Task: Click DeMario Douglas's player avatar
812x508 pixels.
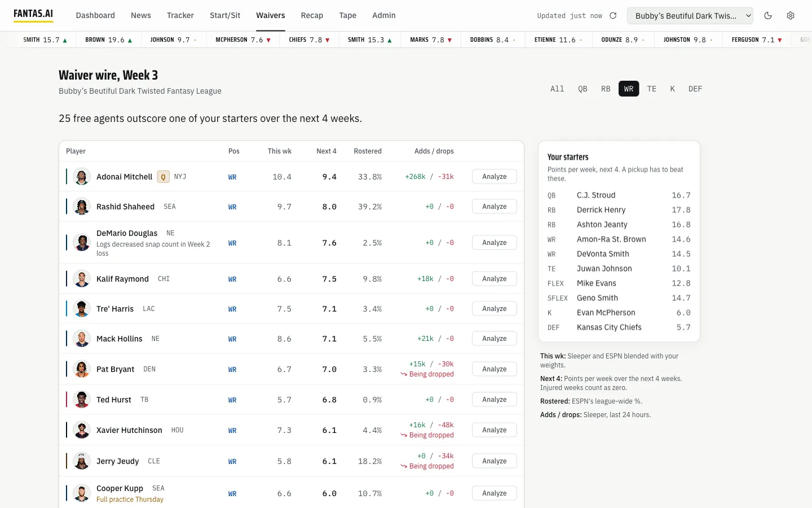Action: click(x=82, y=243)
